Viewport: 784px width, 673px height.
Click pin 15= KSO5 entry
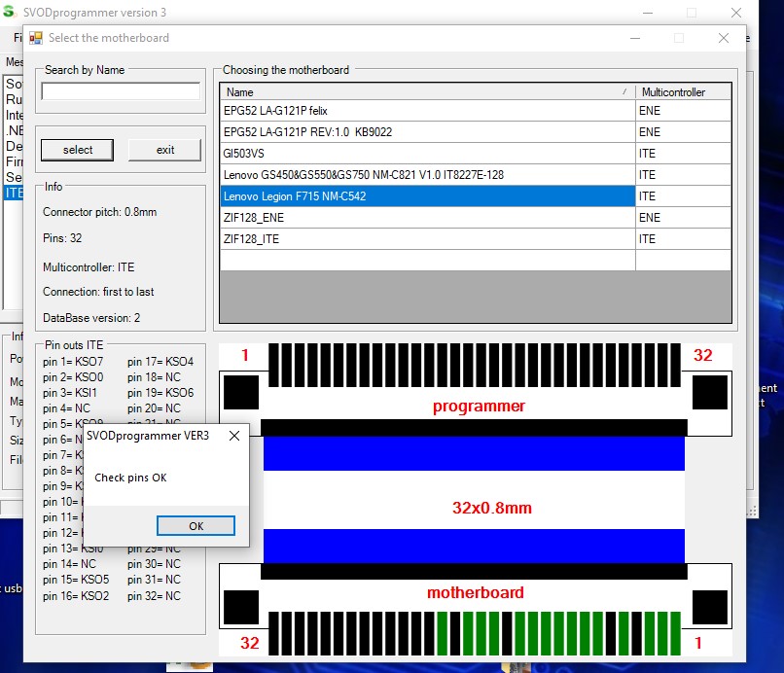tap(76, 580)
